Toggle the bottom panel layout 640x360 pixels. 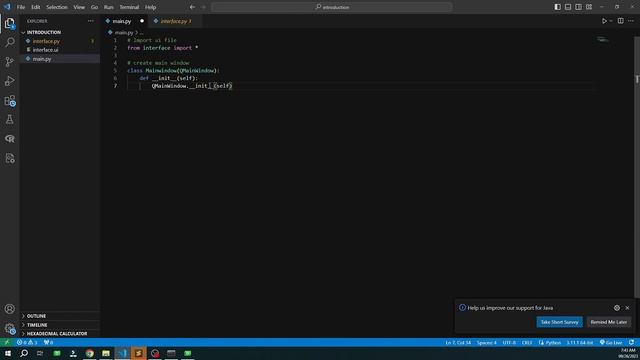tap(568, 7)
